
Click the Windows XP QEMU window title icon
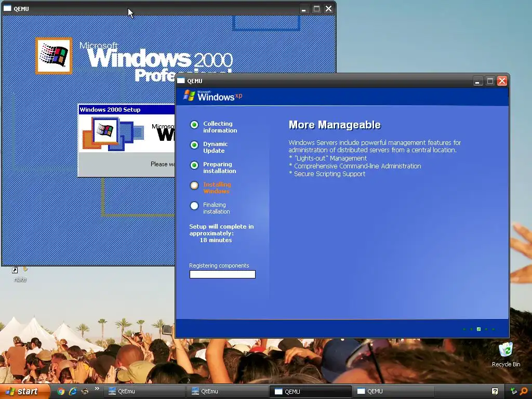click(181, 81)
